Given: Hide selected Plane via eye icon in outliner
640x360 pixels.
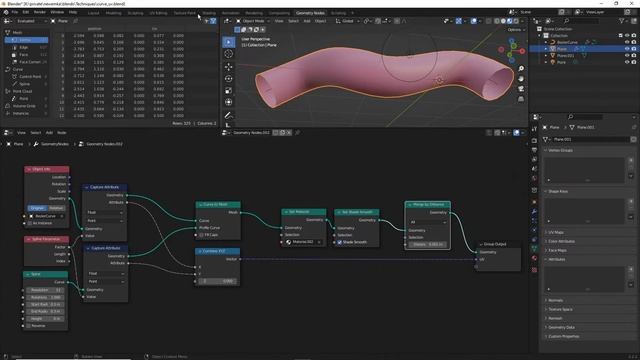Looking at the screenshot, I should (x=627, y=49).
